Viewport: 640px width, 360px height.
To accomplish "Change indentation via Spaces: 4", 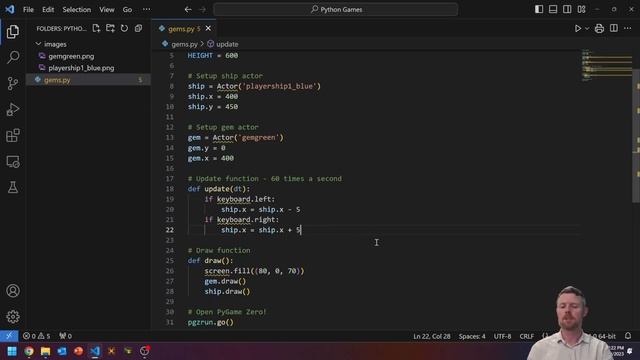I will point(472,336).
